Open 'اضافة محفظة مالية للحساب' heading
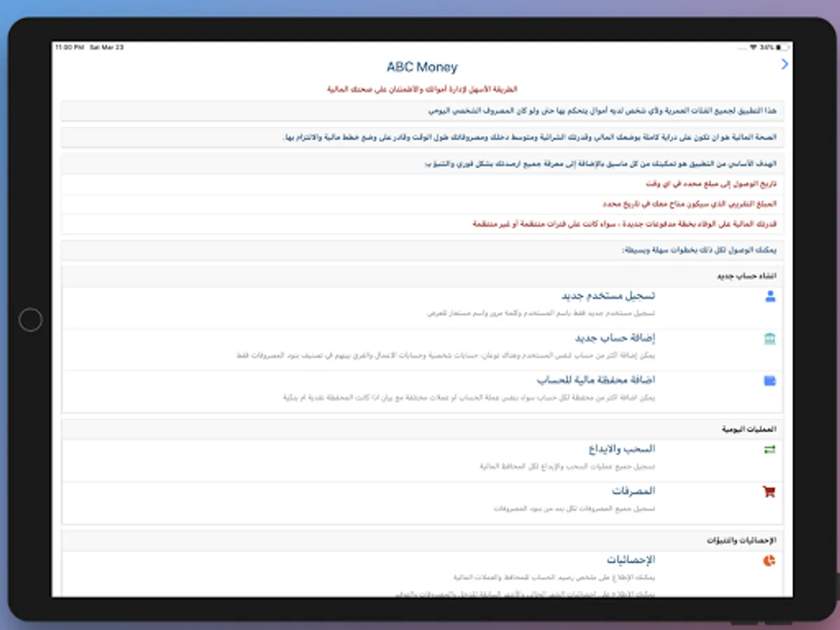Screen dimensions: 840x630 tap(596, 380)
